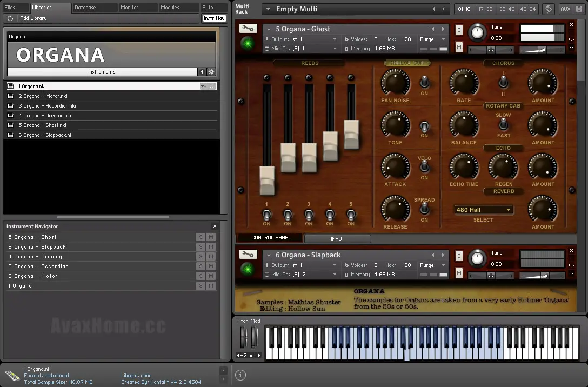Select 3 Organa - Accordian.nki in library list
The height and width of the screenshot is (387, 588).
112,106
